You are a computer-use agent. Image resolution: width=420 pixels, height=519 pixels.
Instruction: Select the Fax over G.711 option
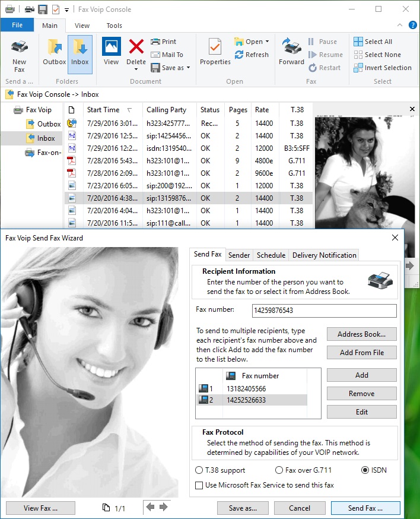pos(279,470)
